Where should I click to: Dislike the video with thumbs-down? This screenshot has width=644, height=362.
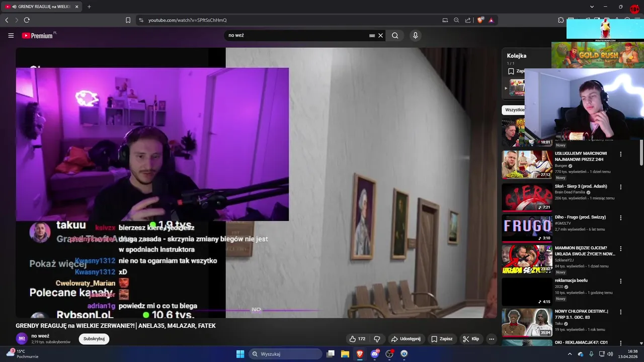377,339
